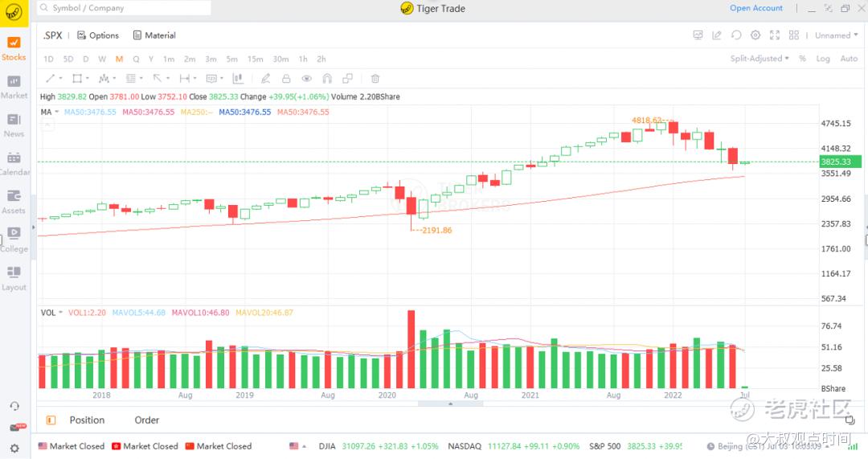Open the College section in the sidebar
The width and height of the screenshot is (868, 459).
[x=14, y=241]
